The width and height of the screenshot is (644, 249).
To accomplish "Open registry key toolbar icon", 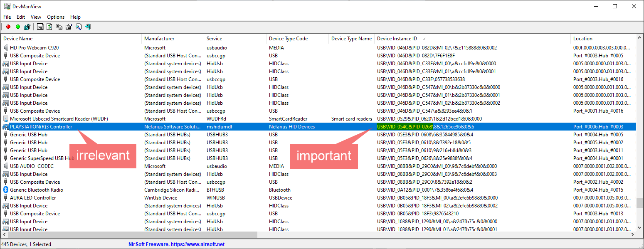I will 27,27.
